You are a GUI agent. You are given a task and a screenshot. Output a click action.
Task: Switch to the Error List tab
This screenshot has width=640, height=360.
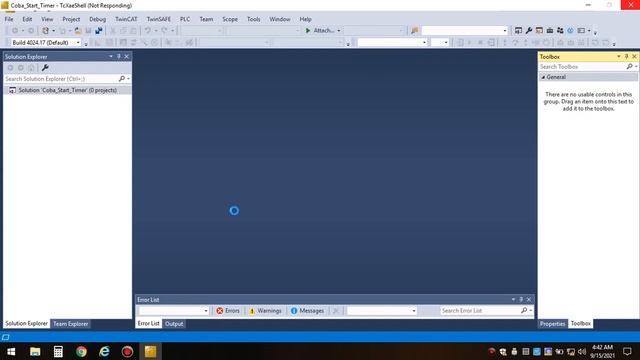(x=149, y=324)
